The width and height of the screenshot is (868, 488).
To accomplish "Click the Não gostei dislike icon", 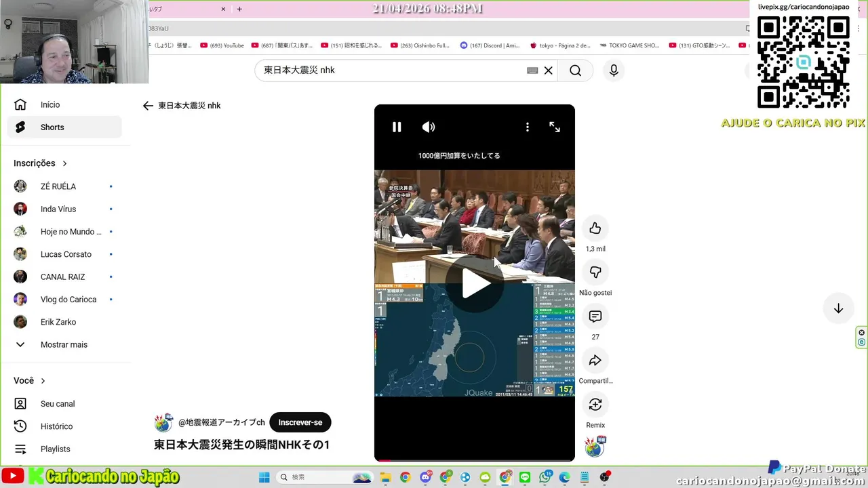I will point(595,272).
